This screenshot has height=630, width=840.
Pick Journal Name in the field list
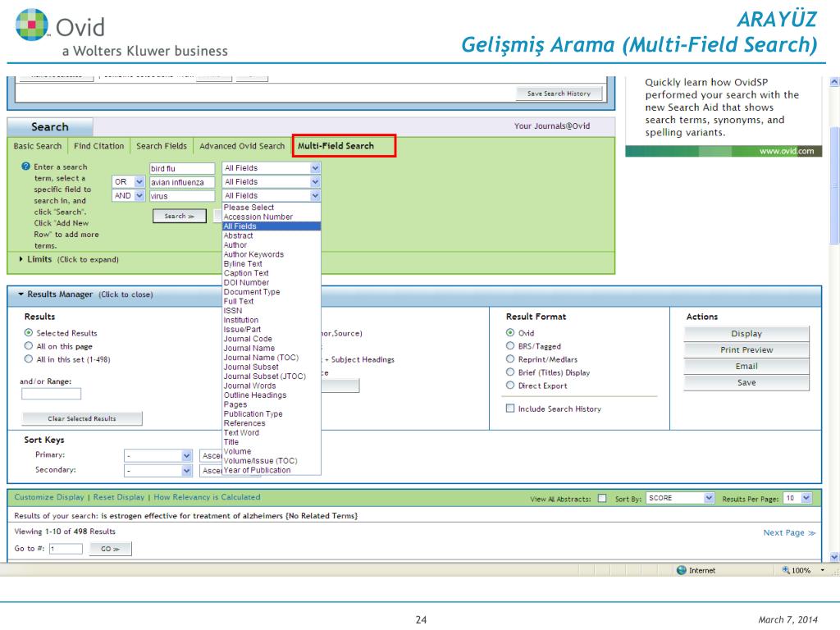(272, 348)
